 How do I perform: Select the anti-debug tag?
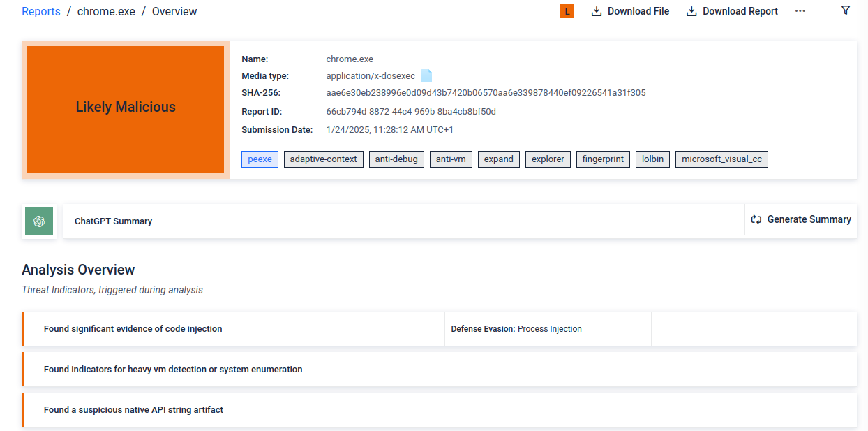tap(396, 159)
